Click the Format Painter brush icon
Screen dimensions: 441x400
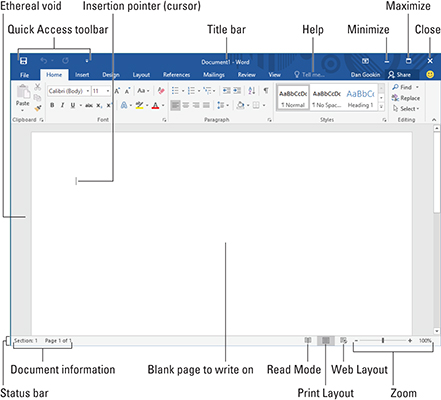click(38, 108)
